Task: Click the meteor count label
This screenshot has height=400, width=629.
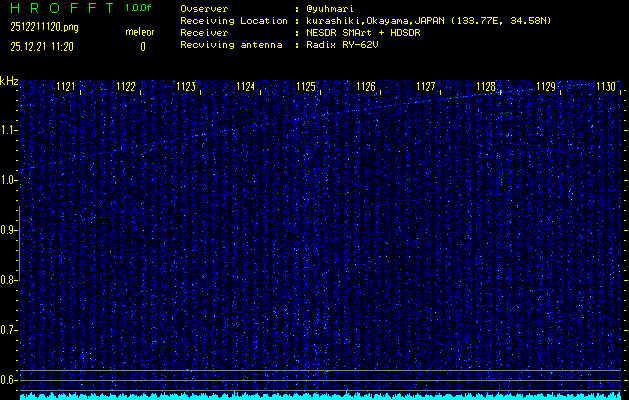Action: coord(140,32)
